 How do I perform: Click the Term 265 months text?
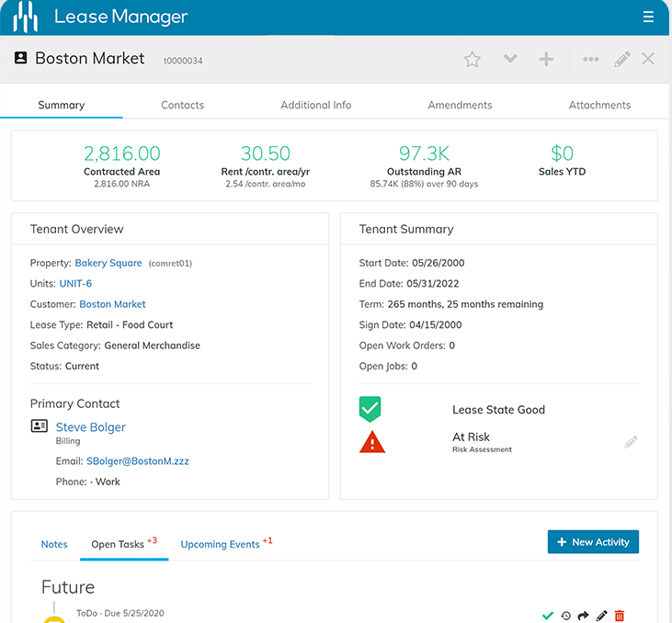pos(450,304)
